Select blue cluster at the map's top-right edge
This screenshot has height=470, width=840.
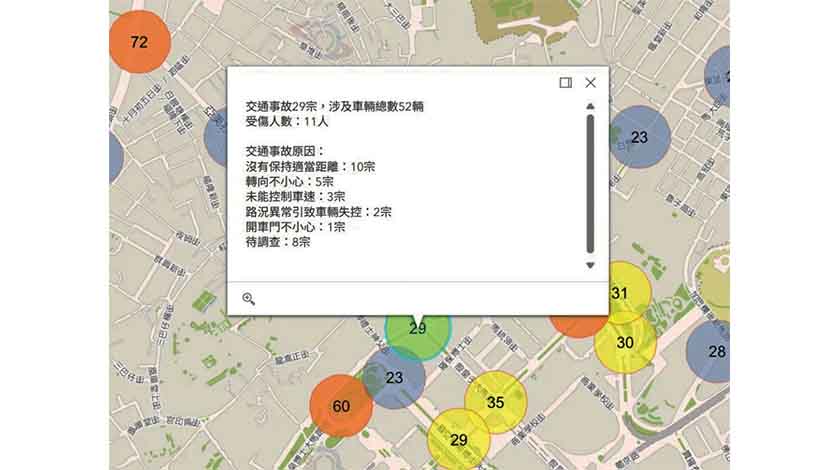[x=720, y=77]
